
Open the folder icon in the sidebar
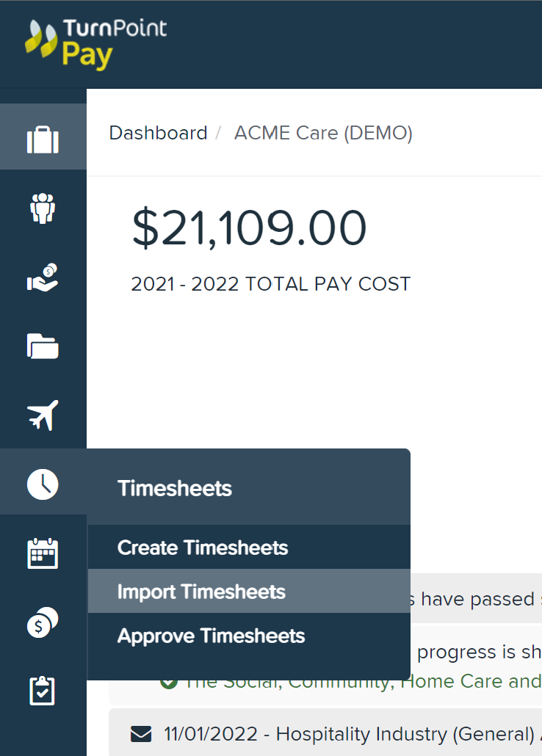click(x=42, y=345)
